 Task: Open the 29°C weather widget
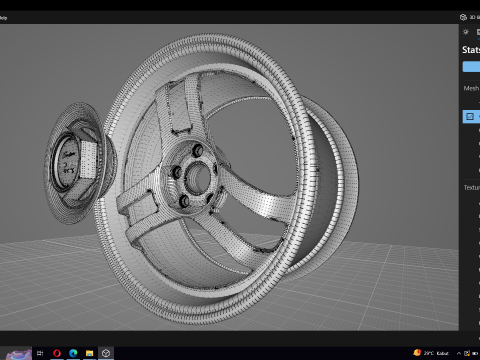coord(431,353)
